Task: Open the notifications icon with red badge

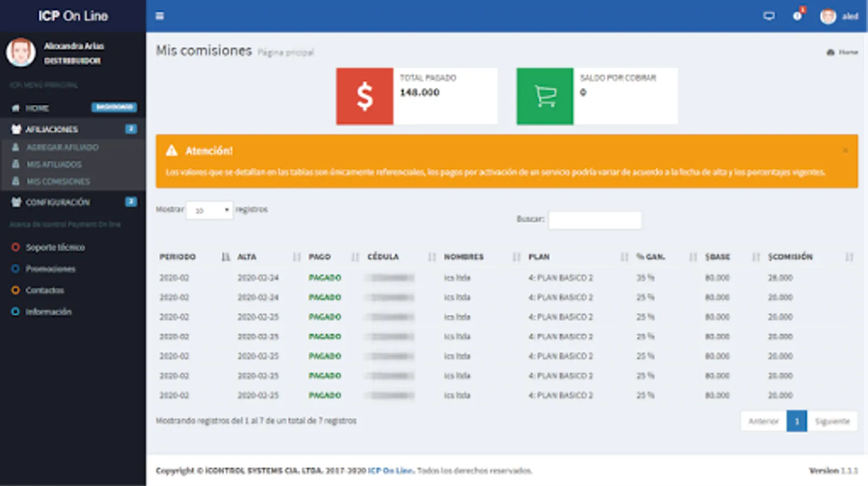Action: (x=798, y=15)
